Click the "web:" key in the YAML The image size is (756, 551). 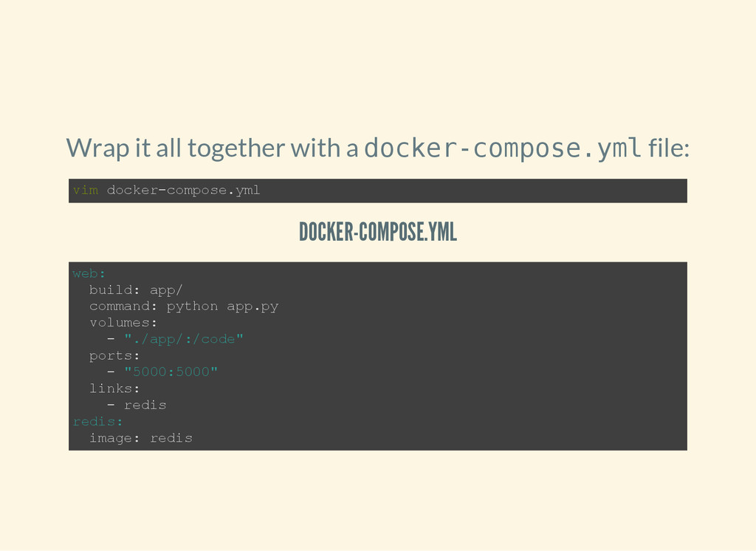tap(89, 273)
